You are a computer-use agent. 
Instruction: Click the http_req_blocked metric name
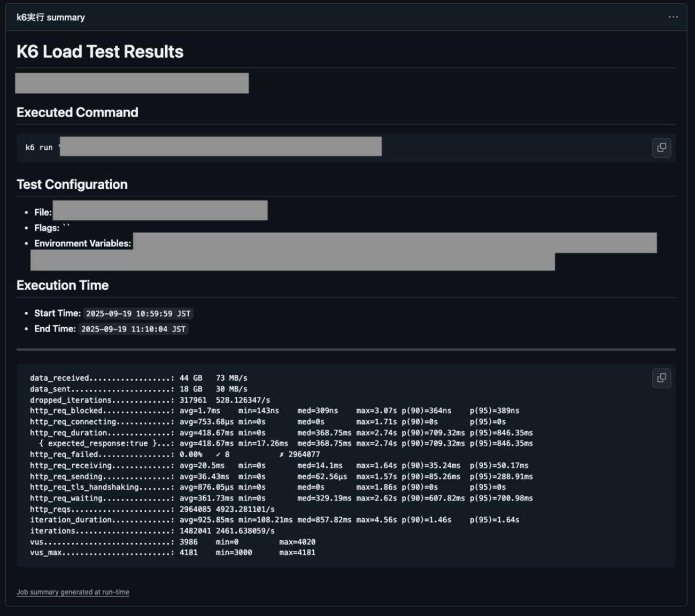[x=66, y=411]
